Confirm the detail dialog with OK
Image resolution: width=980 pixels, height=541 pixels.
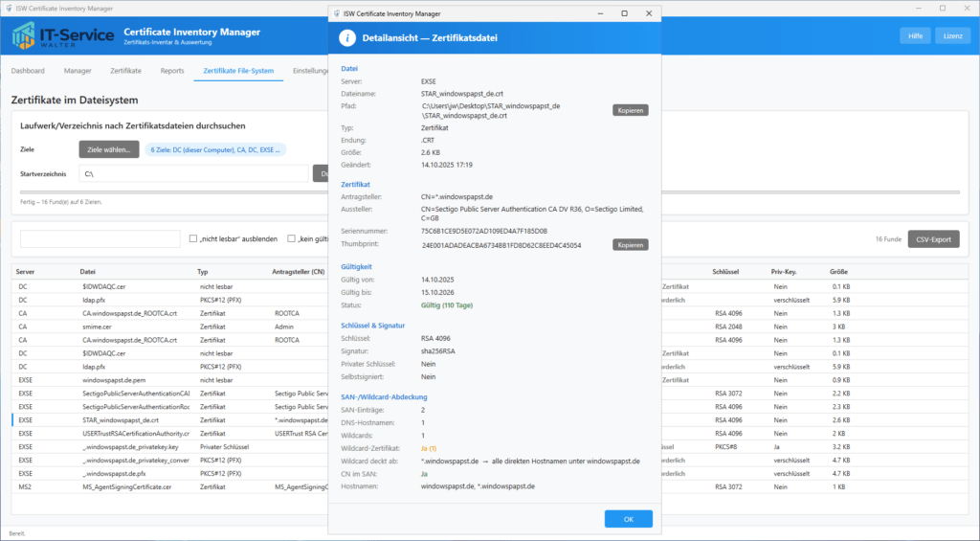pyautogui.click(x=628, y=519)
